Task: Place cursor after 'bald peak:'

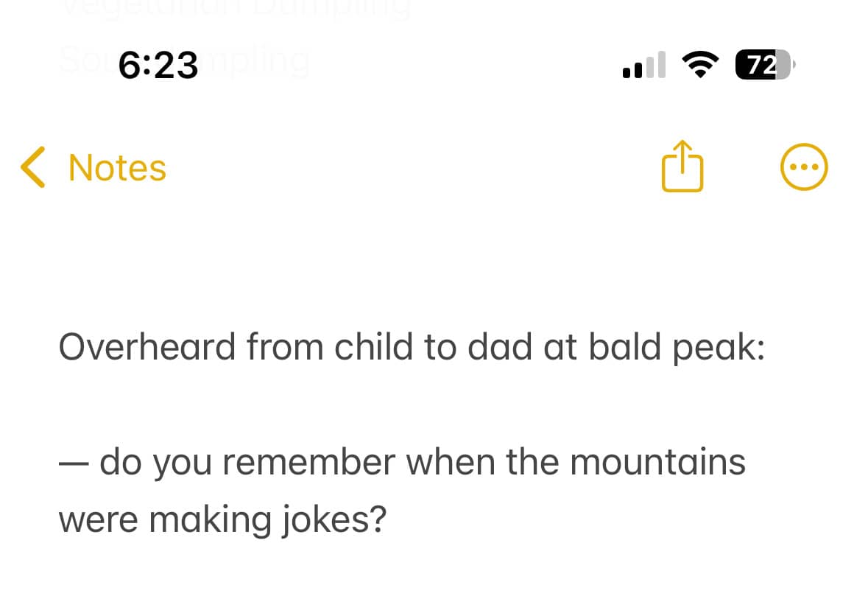Action: click(x=766, y=348)
